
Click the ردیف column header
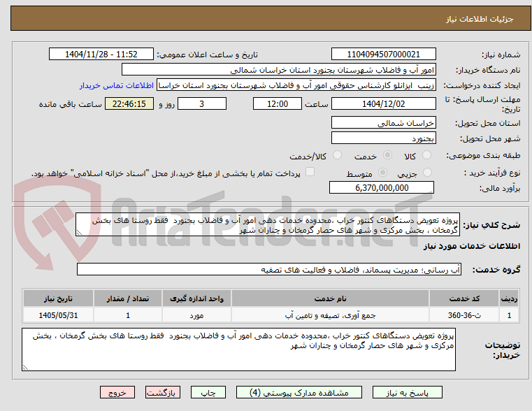point(509,298)
